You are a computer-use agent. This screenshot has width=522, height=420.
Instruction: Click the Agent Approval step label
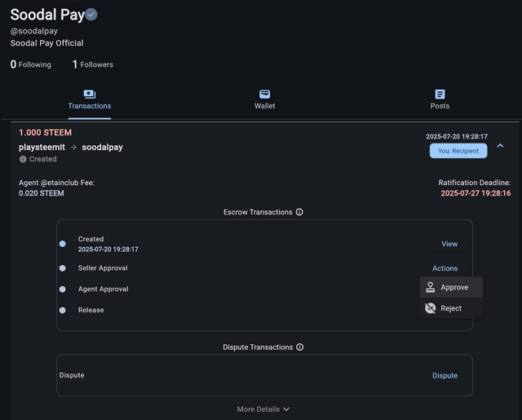tap(104, 290)
